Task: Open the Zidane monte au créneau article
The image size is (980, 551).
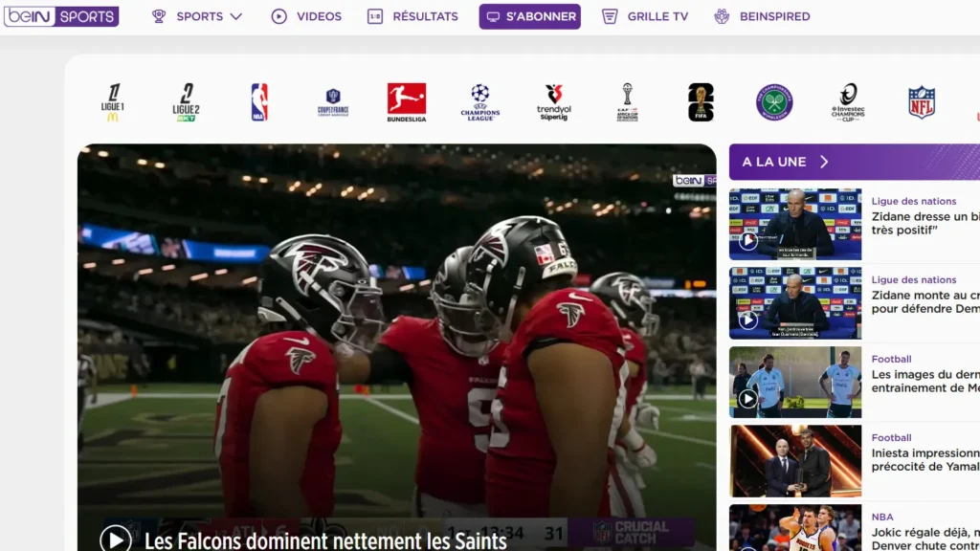Action: (925, 302)
